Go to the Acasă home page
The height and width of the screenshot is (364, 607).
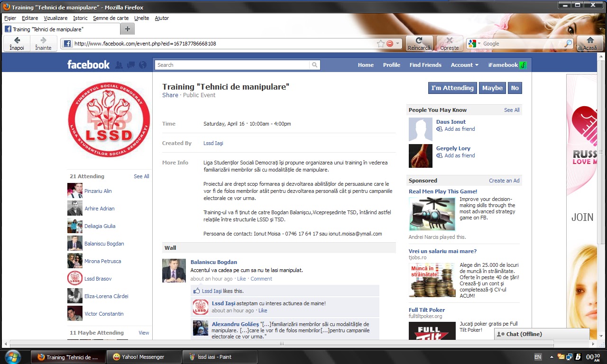590,43
